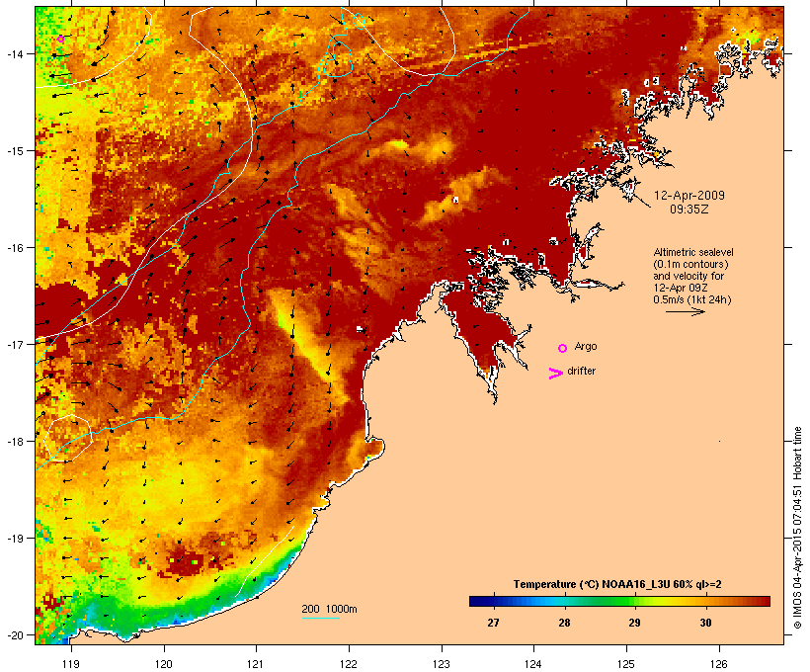
Task: Click the colorbar value 30
Action: click(x=705, y=623)
